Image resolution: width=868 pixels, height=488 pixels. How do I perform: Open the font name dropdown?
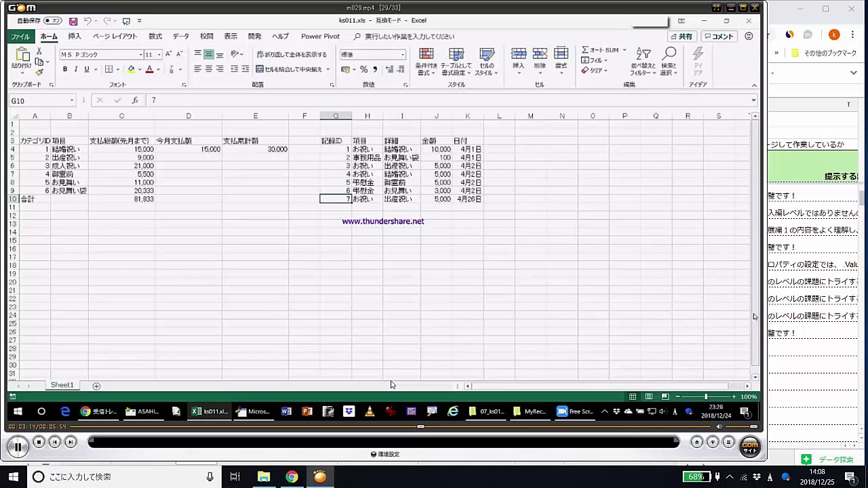click(141, 55)
